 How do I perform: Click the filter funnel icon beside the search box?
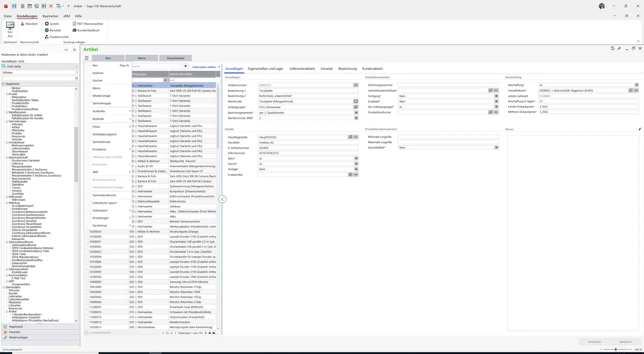pos(186,67)
